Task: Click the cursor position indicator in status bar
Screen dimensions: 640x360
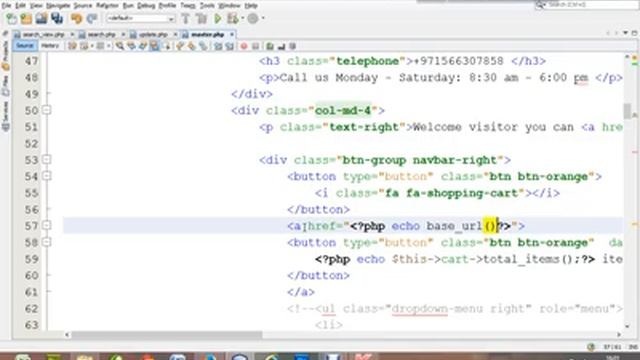Action: [x=612, y=347]
